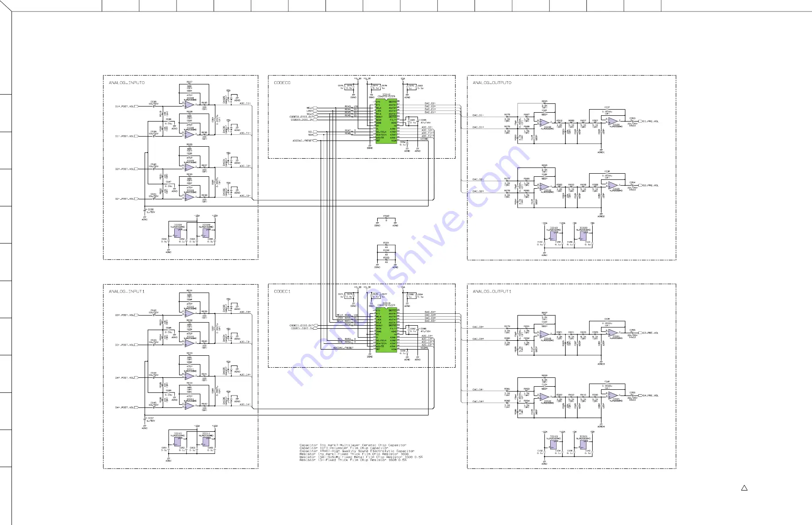
Task: Click the O3_PRE_VOL output label
Action: (651, 333)
